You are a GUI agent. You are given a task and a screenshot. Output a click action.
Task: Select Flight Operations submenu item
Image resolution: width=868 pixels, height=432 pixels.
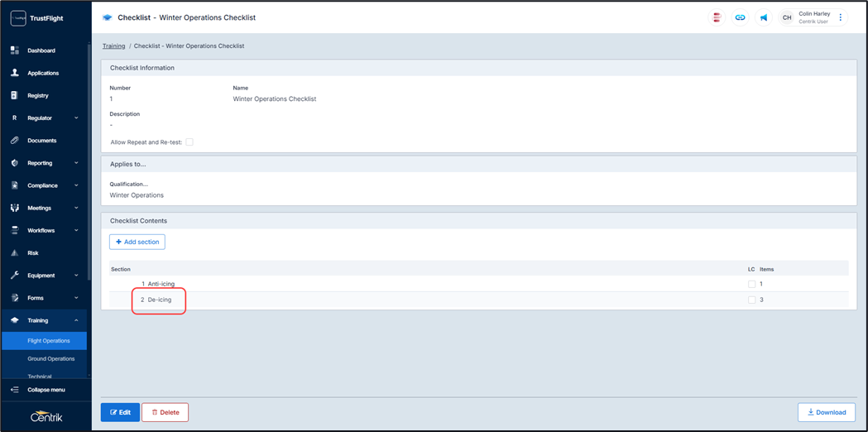pos(45,341)
